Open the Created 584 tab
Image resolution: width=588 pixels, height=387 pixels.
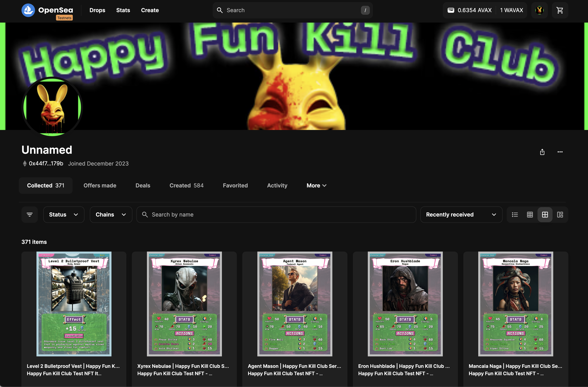(186, 185)
